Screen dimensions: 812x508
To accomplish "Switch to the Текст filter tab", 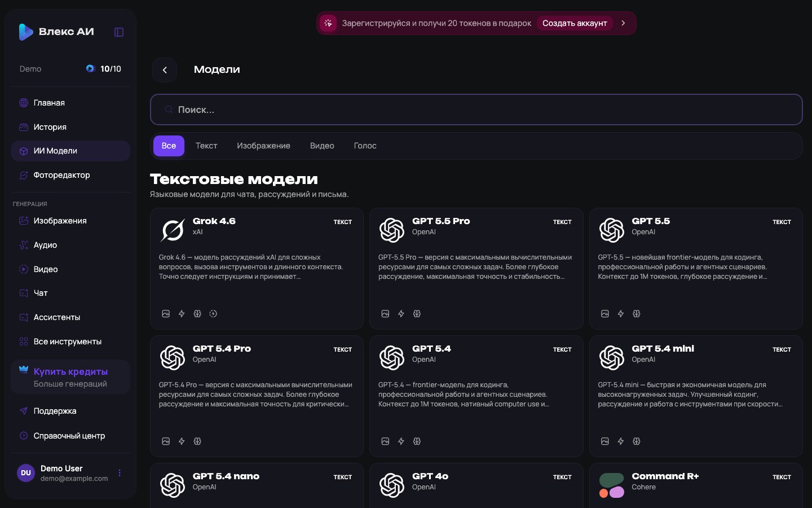I will (x=206, y=146).
